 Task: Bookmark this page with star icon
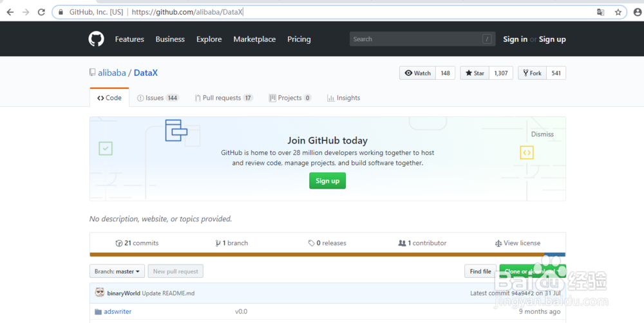(x=618, y=12)
